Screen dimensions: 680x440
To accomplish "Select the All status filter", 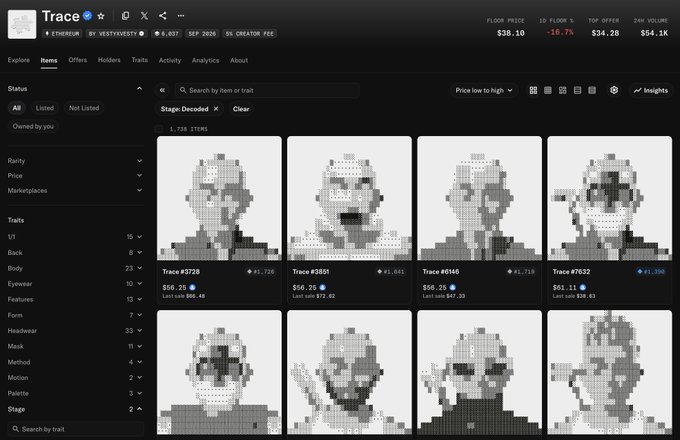I will tap(16, 108).
